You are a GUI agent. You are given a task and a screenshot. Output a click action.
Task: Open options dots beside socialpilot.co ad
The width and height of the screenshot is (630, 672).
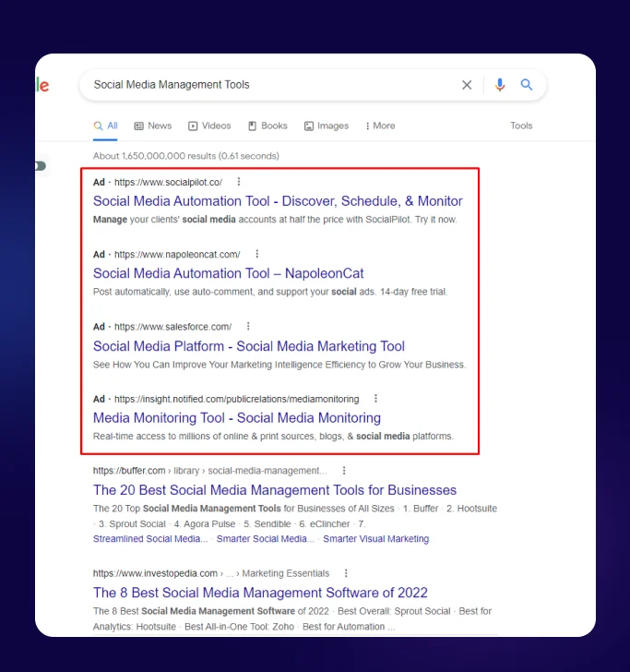pyautogui.click(x=239, y=182)
